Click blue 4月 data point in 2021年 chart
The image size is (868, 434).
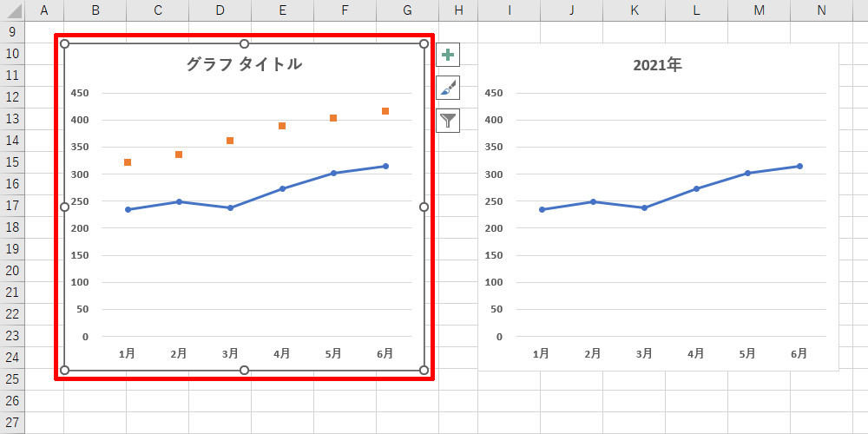pyautogui.click(x=696, y=188)
